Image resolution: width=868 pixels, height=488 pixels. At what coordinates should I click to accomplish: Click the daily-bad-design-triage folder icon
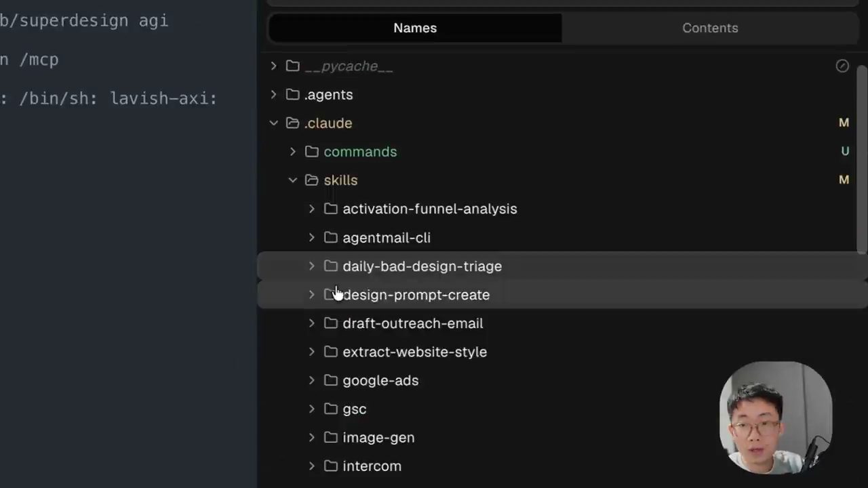[330, 266]
